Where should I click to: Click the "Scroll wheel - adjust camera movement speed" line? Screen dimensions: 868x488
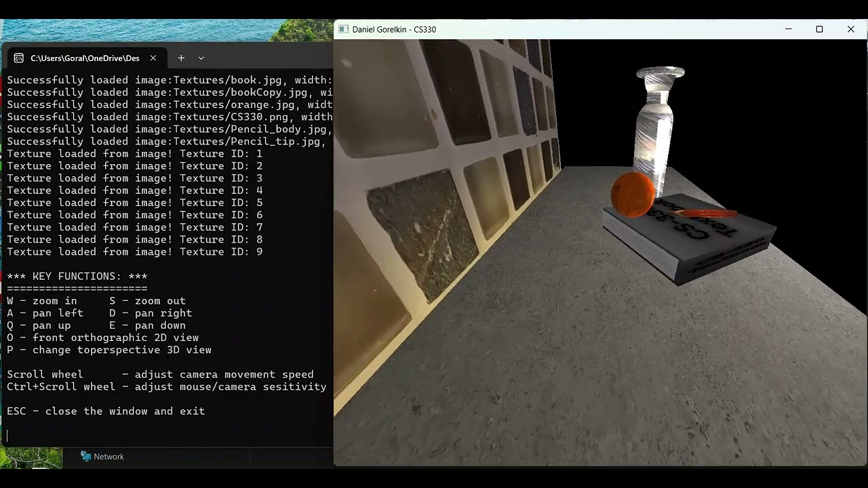coord(160,374)
